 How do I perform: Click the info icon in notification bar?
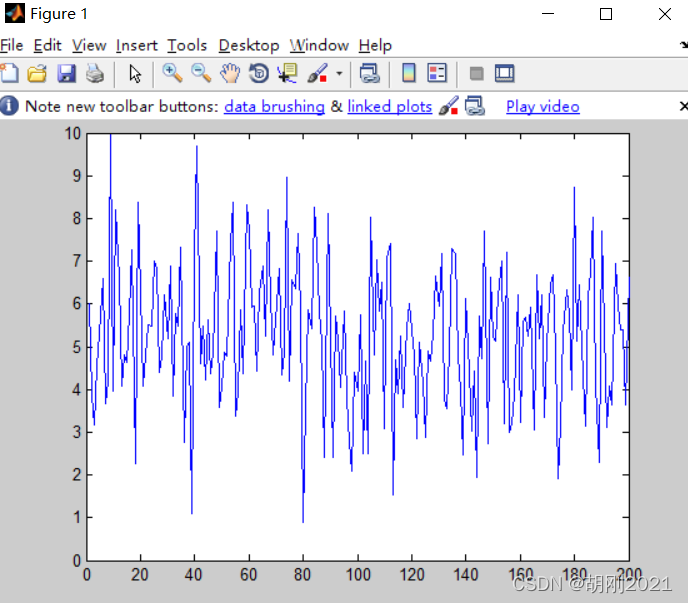click(x=9, y=106)
